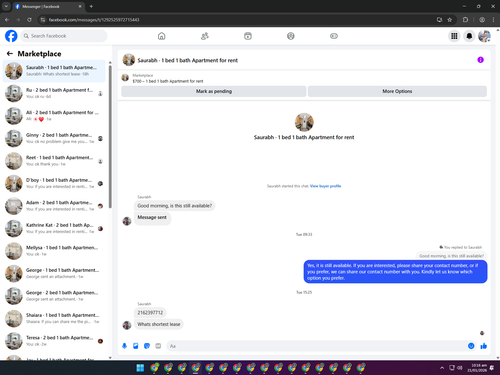Record a voice clip with microphone icon
The width and height of the screenshot is (500, 375).
coord(124,346)
